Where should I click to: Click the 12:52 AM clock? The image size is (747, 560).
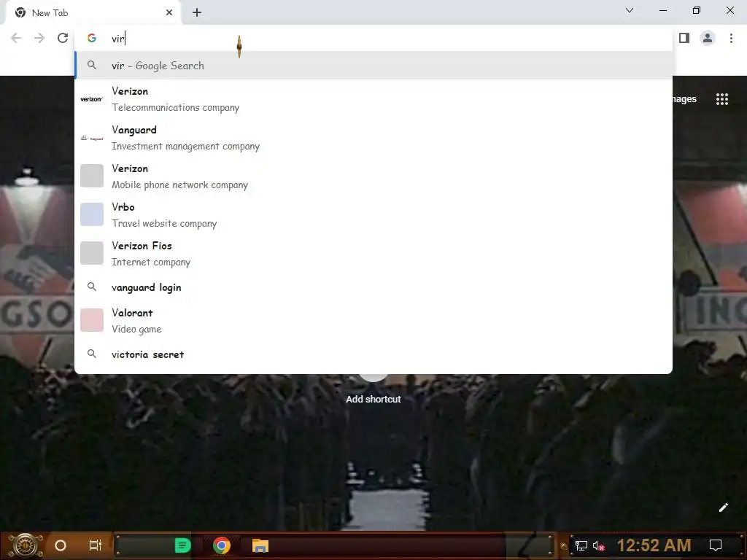(654, 545)
